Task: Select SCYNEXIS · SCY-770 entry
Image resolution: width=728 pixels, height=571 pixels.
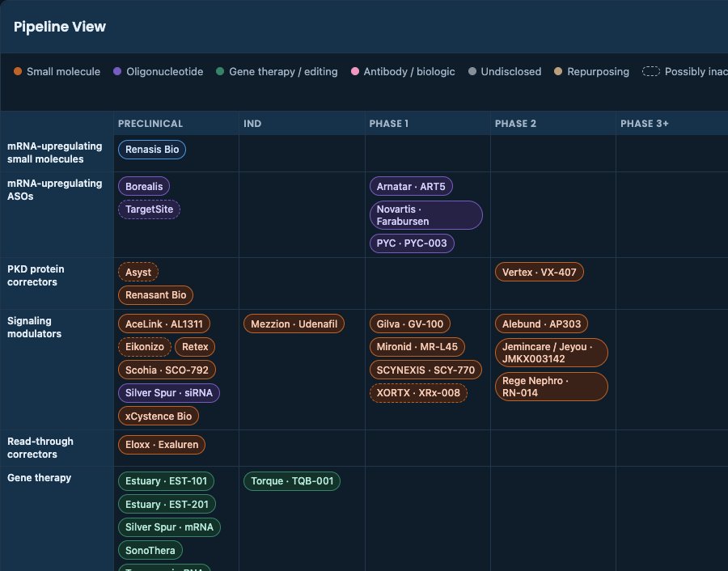Action: pos(425,370)
